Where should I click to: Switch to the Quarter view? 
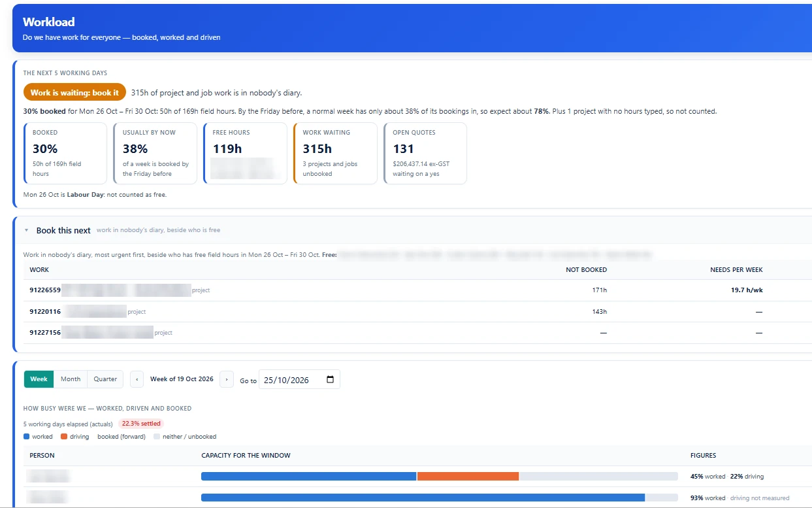click(x=105, y=379)
